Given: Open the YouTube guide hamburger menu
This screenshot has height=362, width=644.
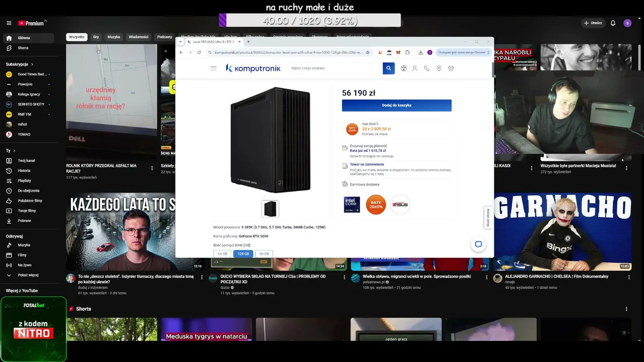Looking at the screenshot, I should coord(9,23).
